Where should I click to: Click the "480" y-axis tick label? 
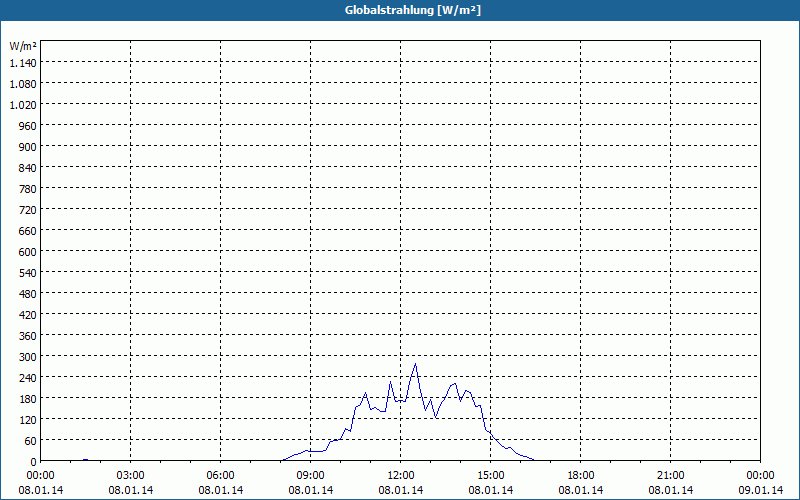28,294
